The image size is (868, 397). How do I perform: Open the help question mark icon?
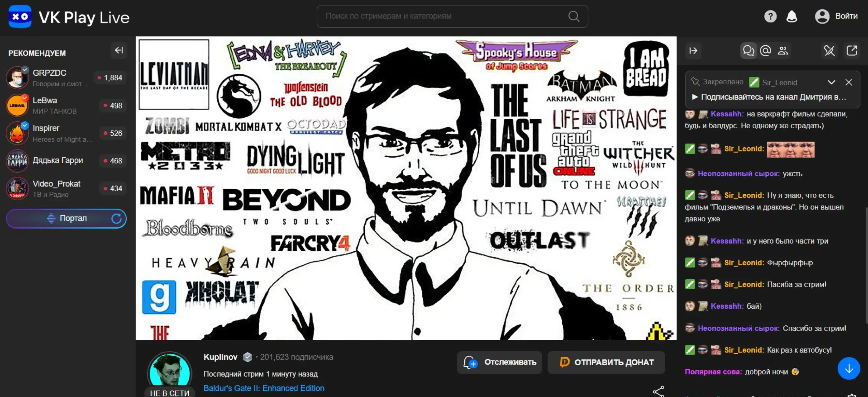(x=770, y=16)
